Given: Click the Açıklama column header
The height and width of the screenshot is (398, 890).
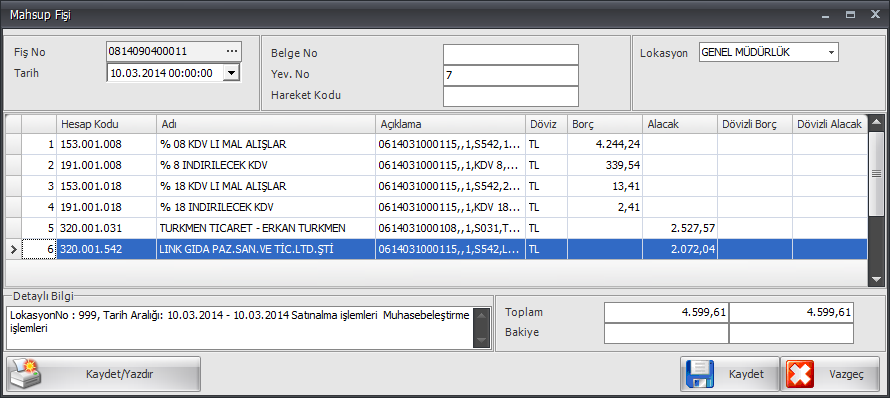Looking at the screenshot, I should point(450,124).
